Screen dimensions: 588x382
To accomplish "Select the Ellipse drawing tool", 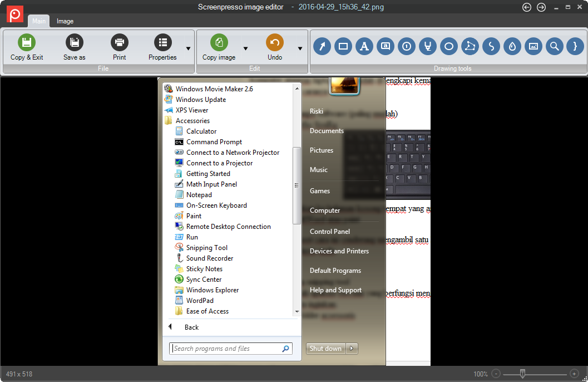I will 448,47.
